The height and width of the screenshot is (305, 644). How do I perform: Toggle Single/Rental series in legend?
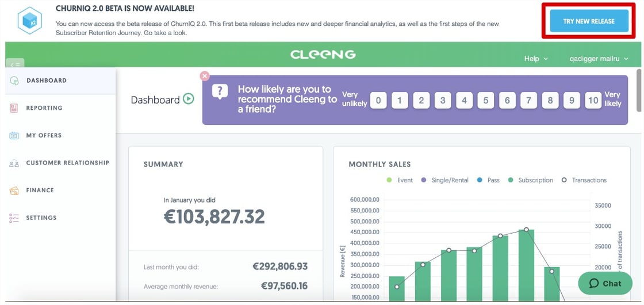tap(444, 180)
